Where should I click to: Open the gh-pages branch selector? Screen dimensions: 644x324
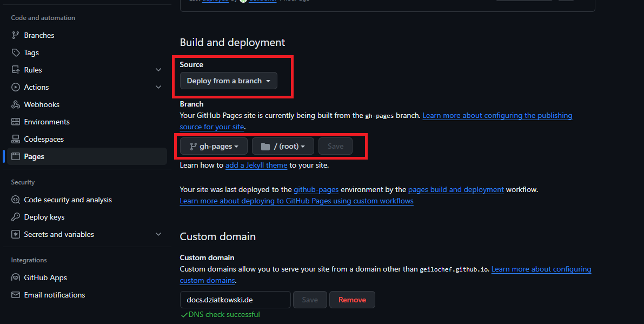coord(213,146)
